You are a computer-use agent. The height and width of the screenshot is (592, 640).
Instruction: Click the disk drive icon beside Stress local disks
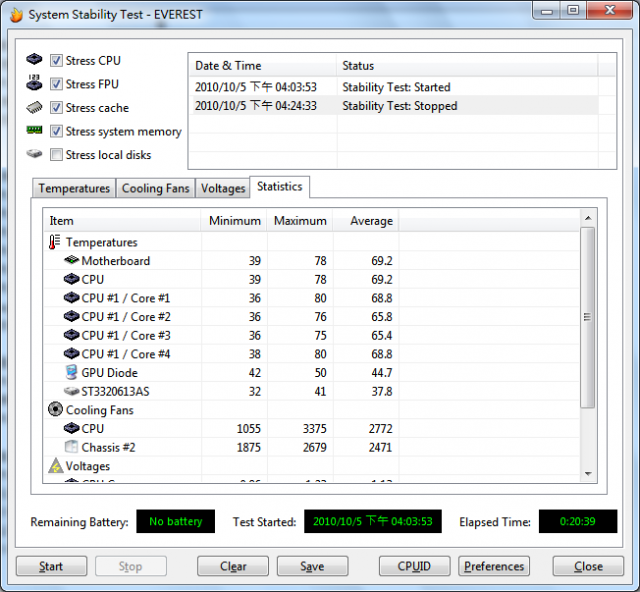click(34, 154)
